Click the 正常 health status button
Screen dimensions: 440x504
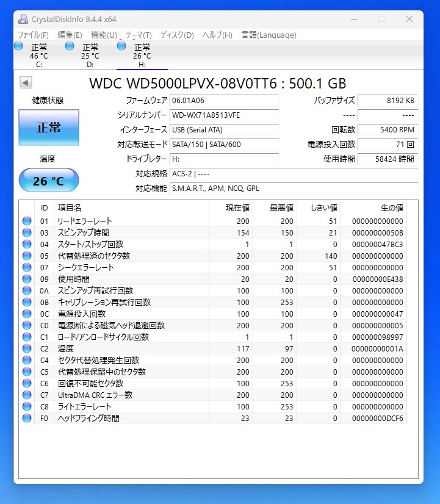[49, 128]
